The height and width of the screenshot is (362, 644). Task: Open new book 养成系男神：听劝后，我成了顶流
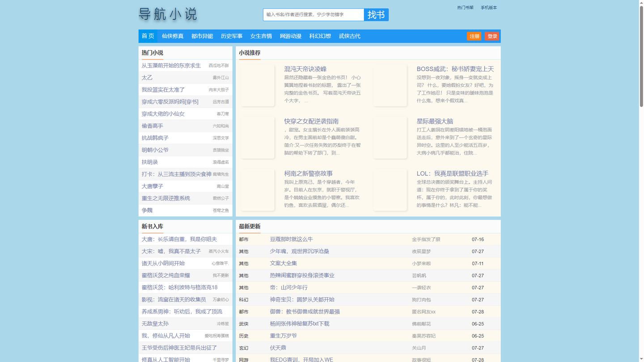coord(182,312)
